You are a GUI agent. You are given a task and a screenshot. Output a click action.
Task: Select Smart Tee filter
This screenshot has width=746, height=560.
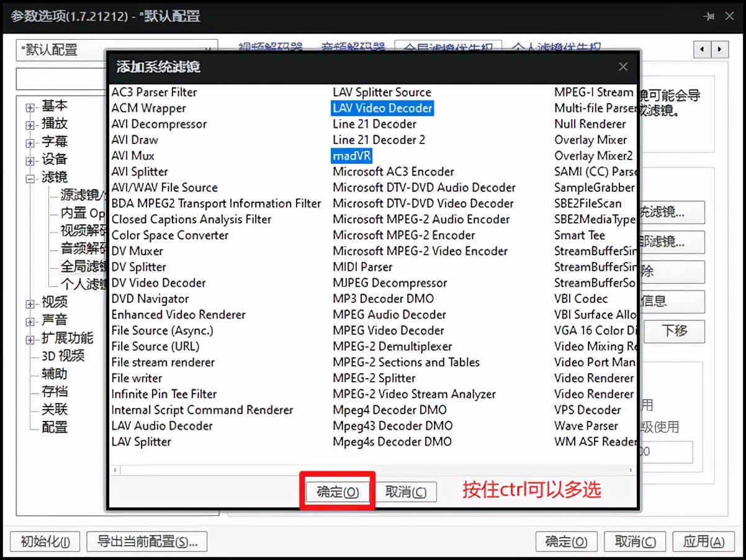tap(580, 235)
